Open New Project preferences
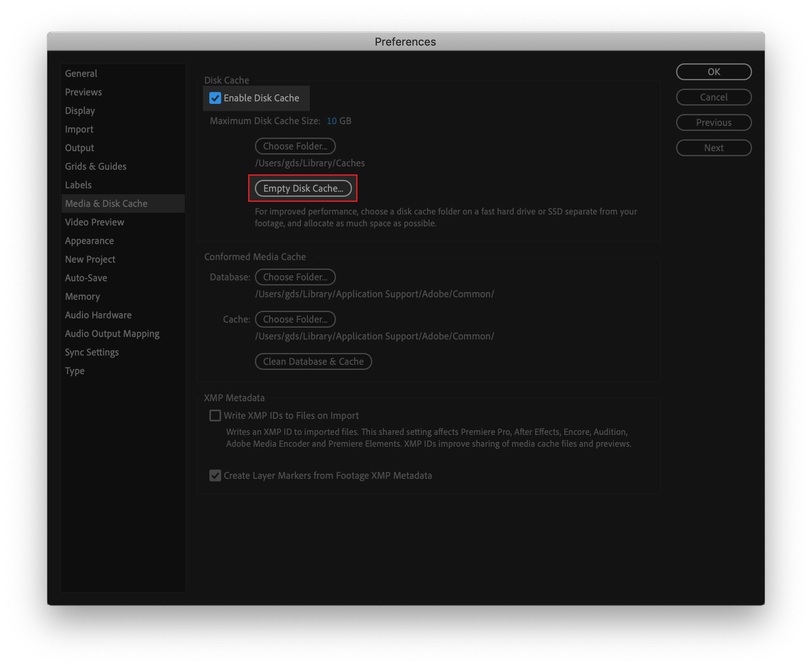The height and width of the screenshot is (668, 812). click(123, 259)
